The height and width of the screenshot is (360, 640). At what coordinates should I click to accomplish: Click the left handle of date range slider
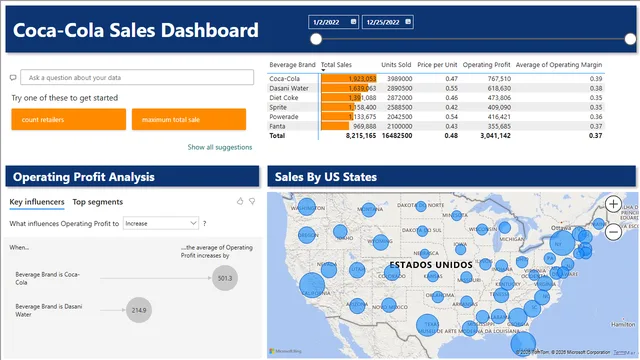click(x=316, y=39)
